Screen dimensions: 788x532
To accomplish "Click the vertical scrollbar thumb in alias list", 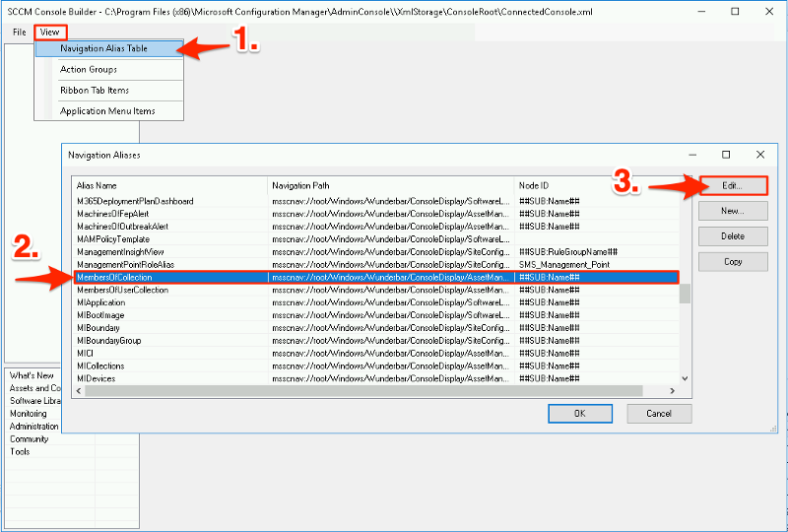I will click(x=685, y=294).
